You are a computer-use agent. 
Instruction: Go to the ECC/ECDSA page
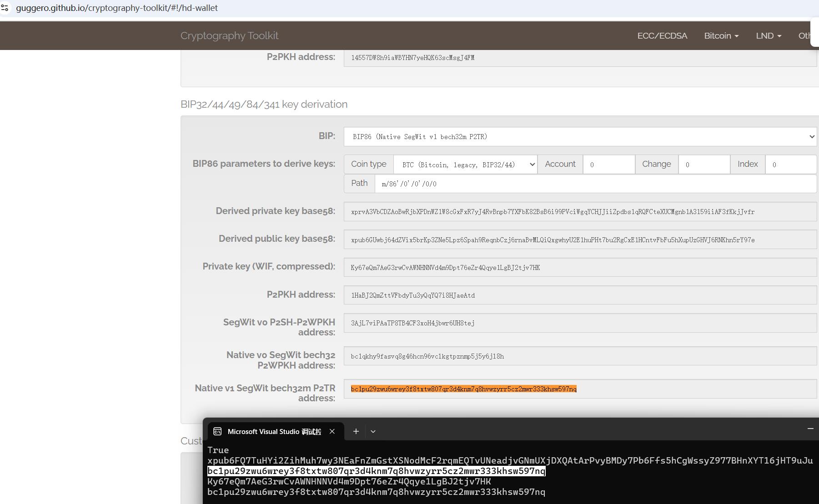point(662,35)
